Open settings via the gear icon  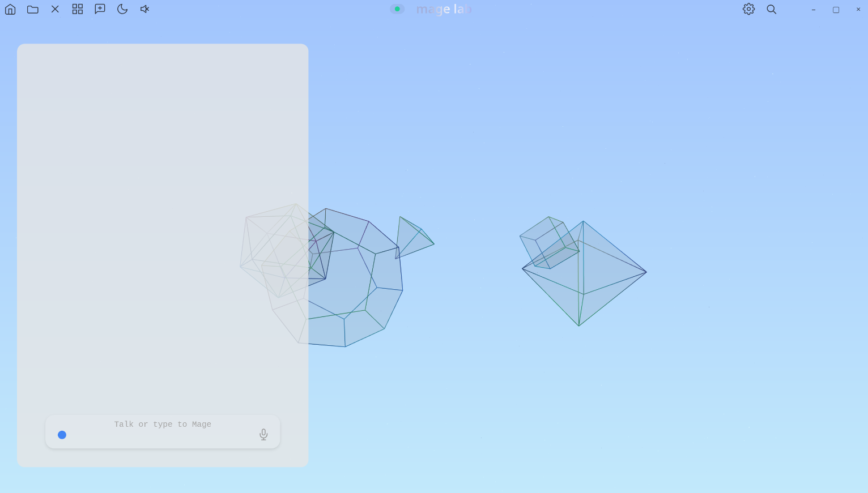click(x=749, y=9)
